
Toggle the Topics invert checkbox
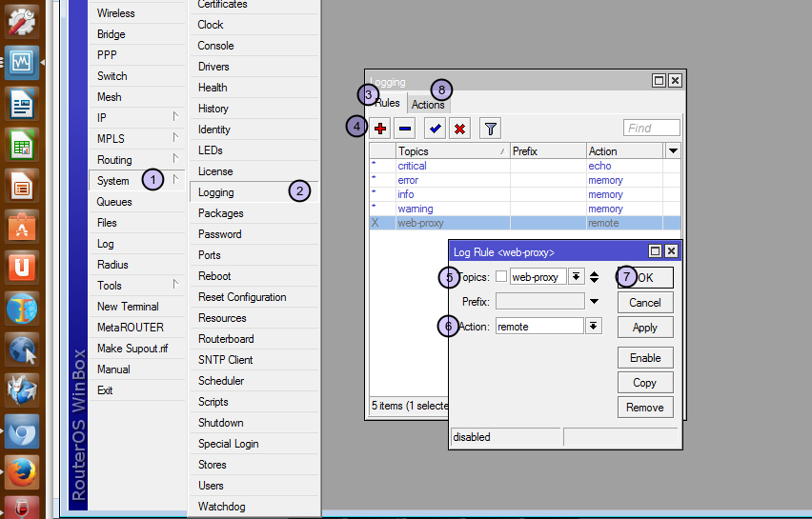coord(501,277)
